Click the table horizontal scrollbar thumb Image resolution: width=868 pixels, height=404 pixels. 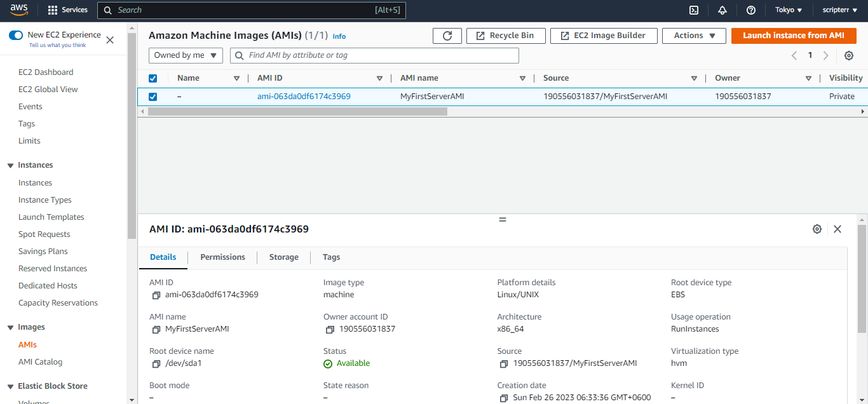click(x=297, y=111)
